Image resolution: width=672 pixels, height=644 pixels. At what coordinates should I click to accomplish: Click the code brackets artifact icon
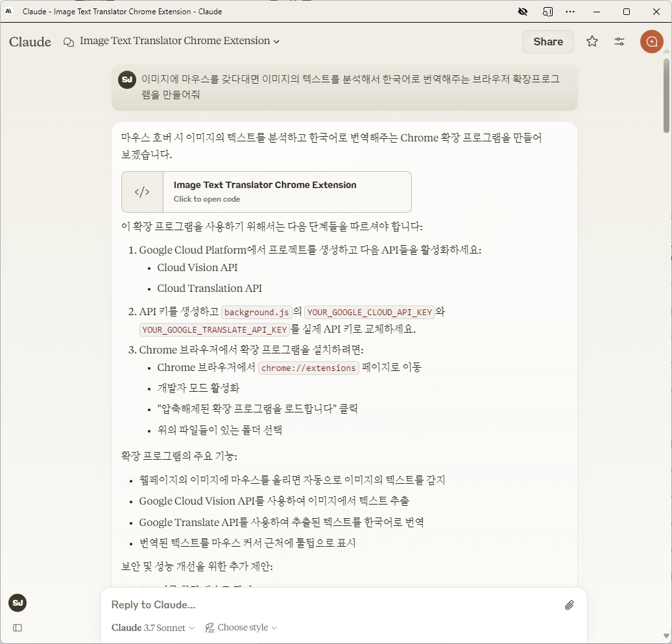pos(142,192)
